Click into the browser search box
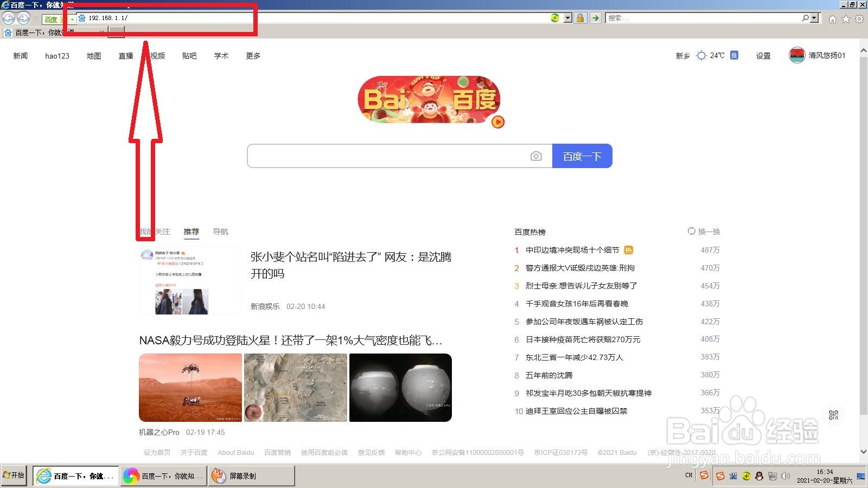This screenshot has width=868, height=488. pyautogui.click(x=703, y=18)
